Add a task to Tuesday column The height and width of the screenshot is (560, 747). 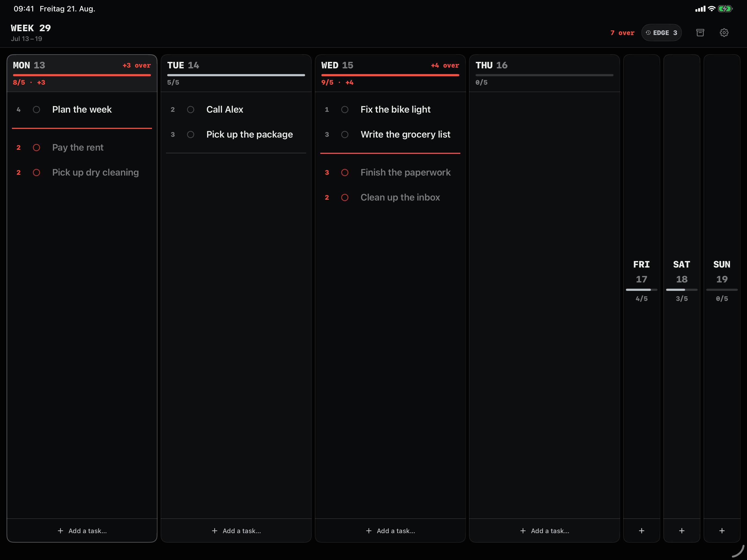tap(236, 531)
